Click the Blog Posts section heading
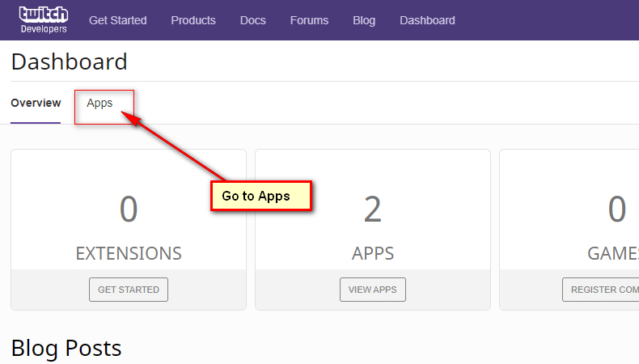Screen dimensions: 639x364 66,348
